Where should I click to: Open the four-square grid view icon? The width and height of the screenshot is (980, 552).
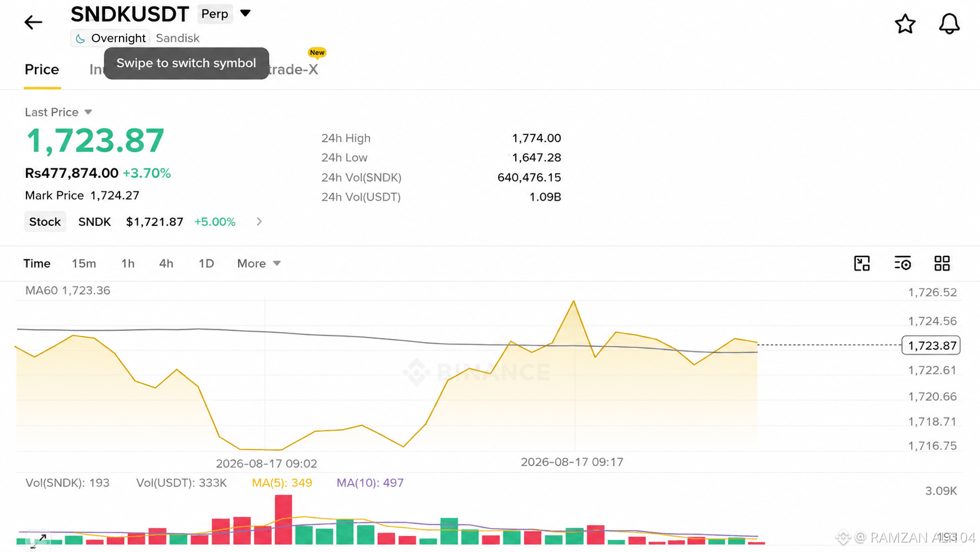coord(942,263)
